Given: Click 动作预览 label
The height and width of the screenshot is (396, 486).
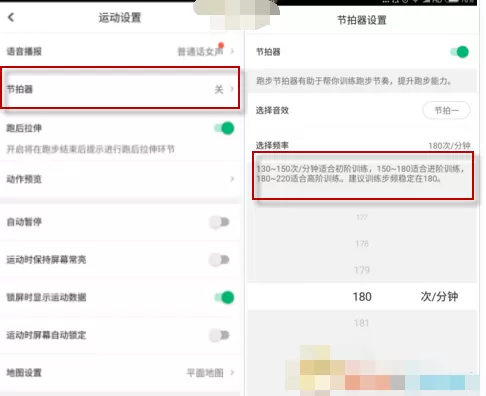Looking at the screenshot, I should pos(24,179).
